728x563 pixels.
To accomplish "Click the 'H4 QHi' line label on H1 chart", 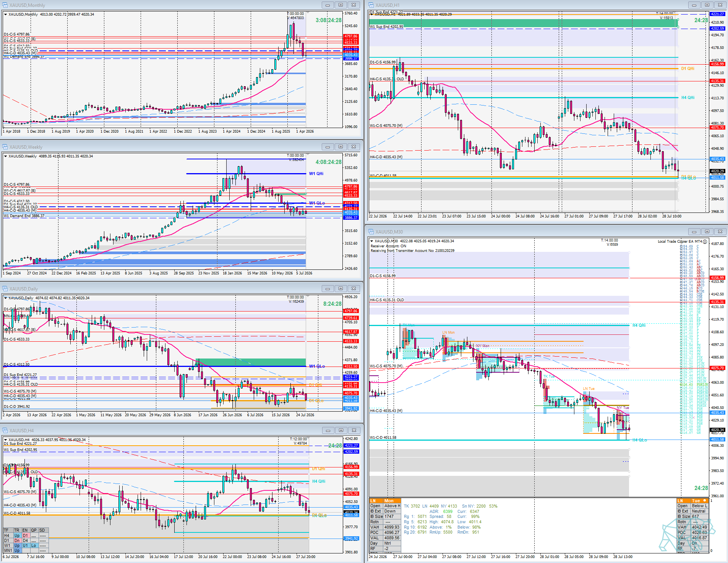I will [688, 97].
